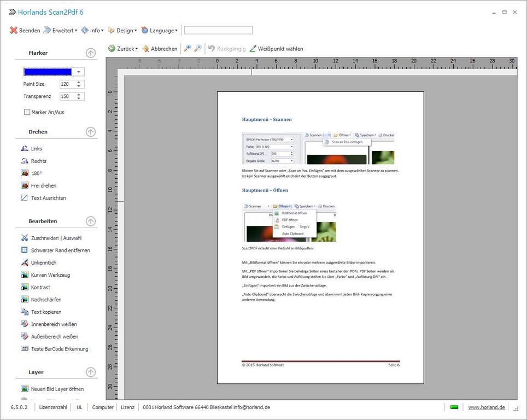Click the rotate Links icon
The height and width of the screenshot is (420, 527).
click(25, 148)
